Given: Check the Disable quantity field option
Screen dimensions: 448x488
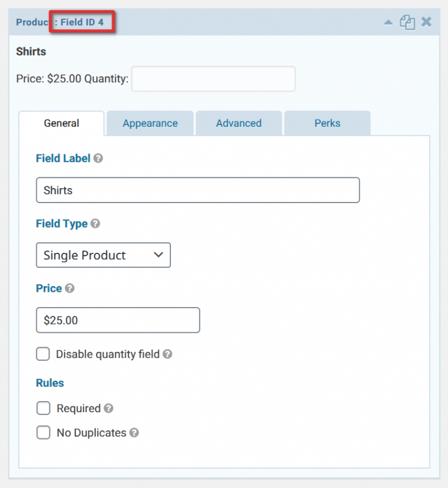Looking at the screenshot, I should coord(43,354).
